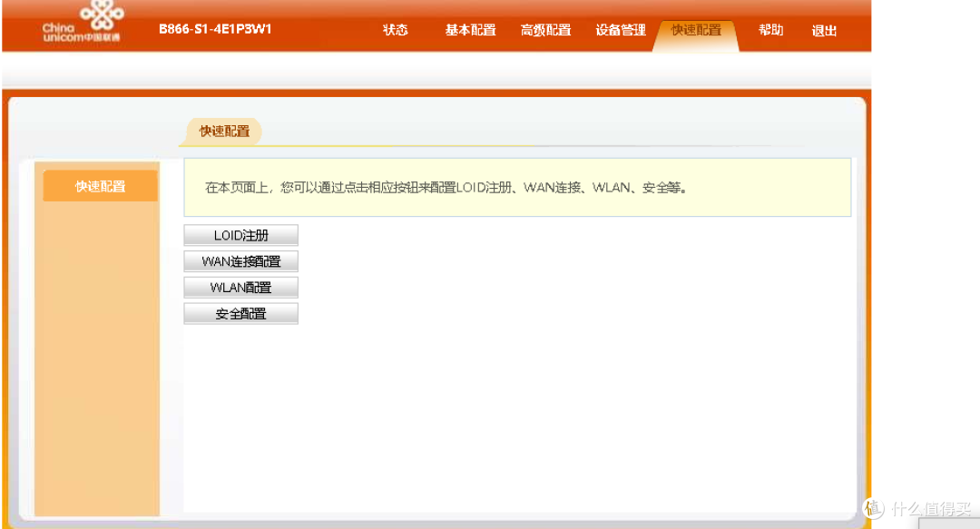Click the model name B866-S1-4E1P3W1
Image resolution: width=980 pixels, height=529 pixels.
point(215,29)
